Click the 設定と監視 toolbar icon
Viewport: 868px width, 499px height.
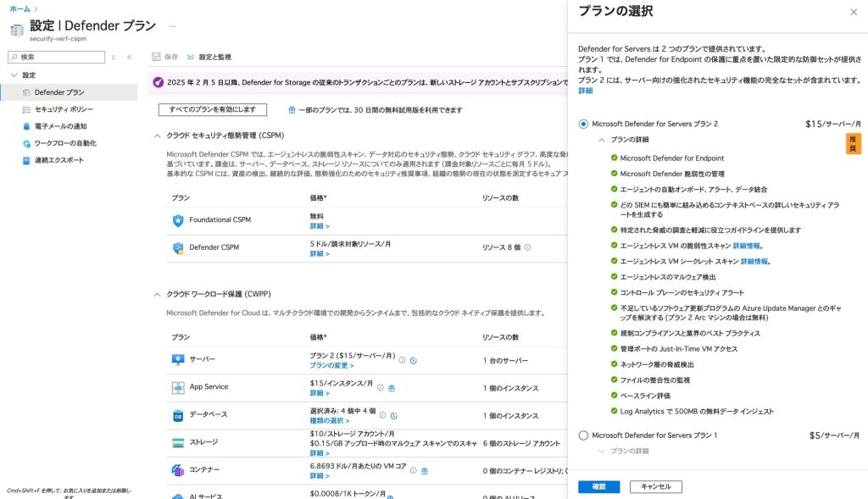(x=191, y=57)
